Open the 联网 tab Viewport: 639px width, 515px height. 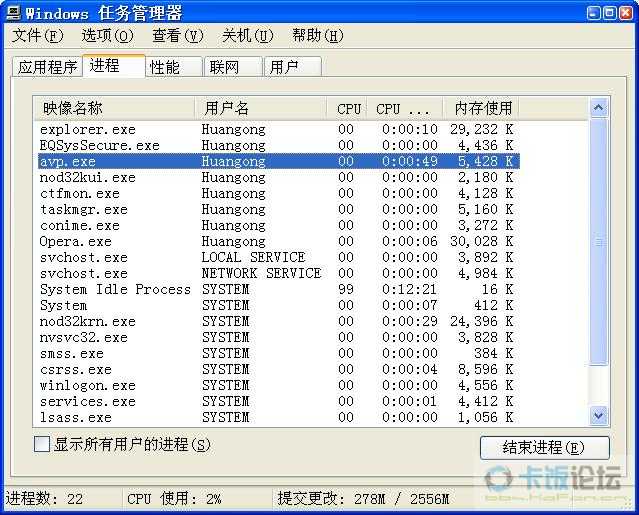pyautogui.click(x=234, y=67)
